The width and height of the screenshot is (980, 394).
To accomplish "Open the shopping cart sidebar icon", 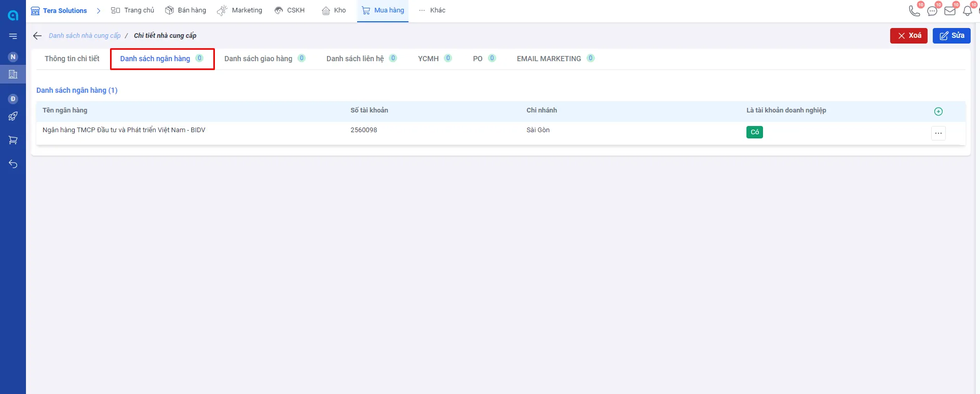I will pyautogui.click(x=13, y=140).
